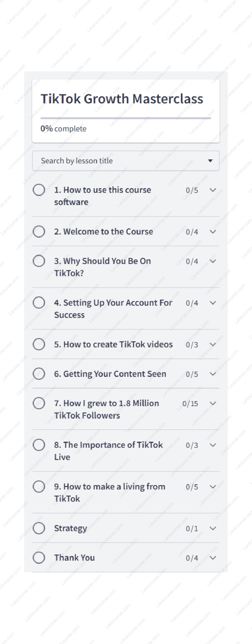Image resolution: width=252 pixels, height=644 pixels.
Task: Click circle icon next to Getting Your Content Seen
Action: click(x=39, y=374)
